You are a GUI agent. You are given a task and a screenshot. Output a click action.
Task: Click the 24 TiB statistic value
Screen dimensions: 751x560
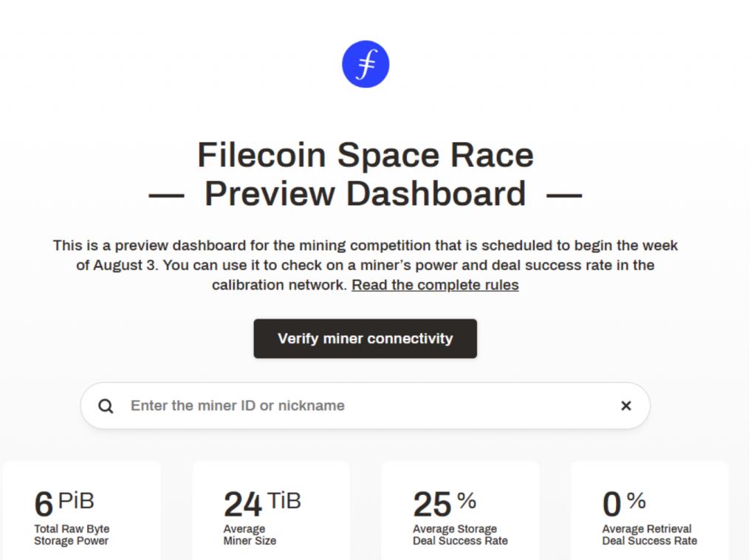point(261,504)
